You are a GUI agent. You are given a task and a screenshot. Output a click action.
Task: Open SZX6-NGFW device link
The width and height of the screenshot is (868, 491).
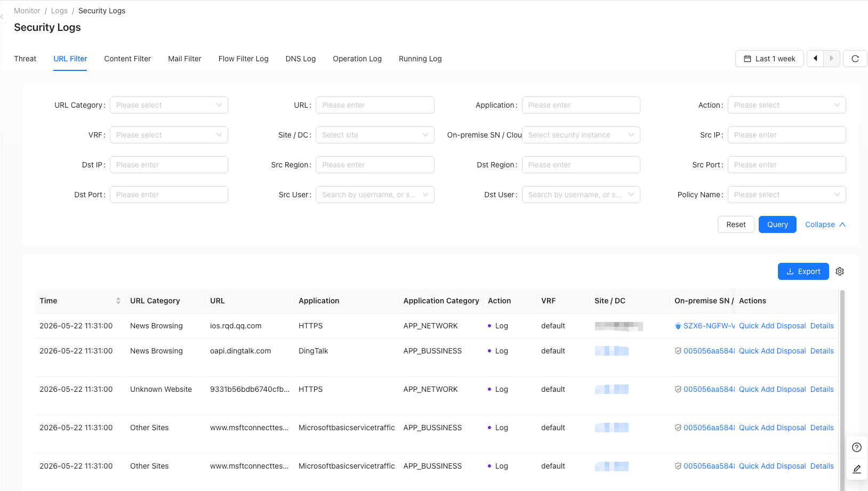tap(709, 326)
